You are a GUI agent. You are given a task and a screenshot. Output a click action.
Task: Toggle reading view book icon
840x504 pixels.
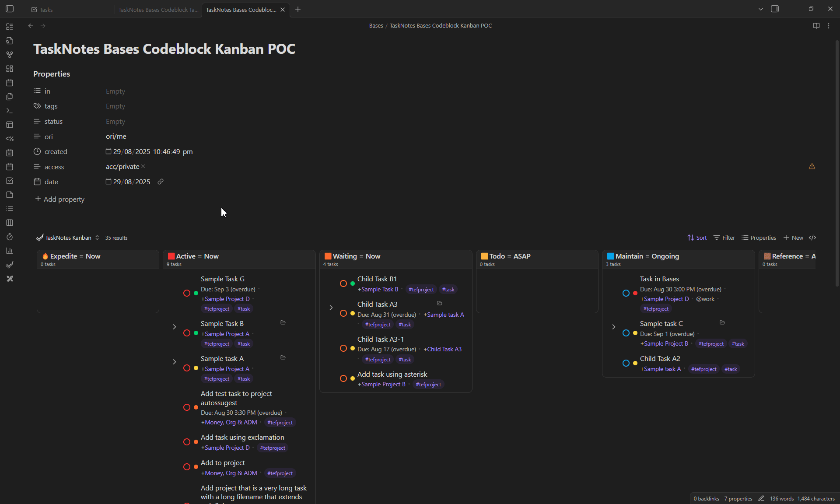(816, 26)
